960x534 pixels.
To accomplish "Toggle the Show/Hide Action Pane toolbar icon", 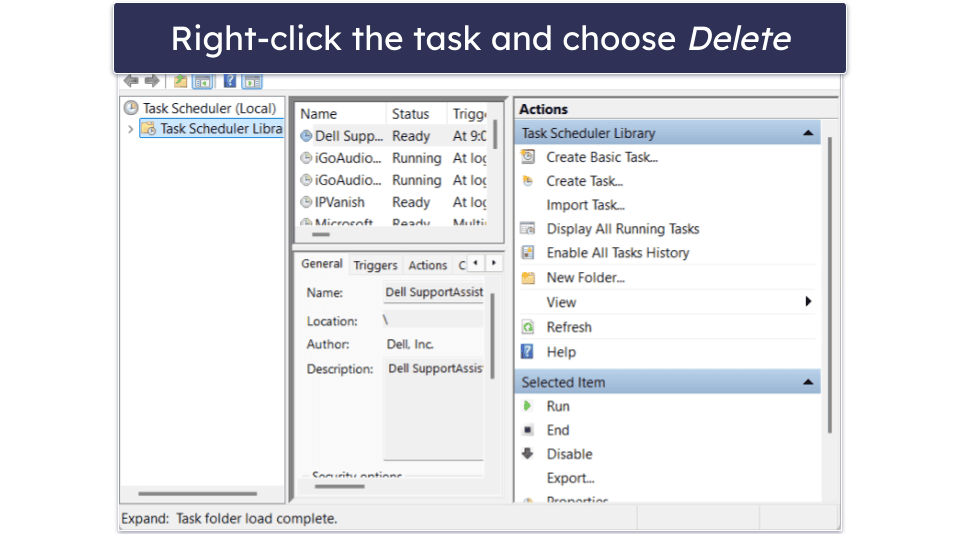I will click(x=251, y=81).
